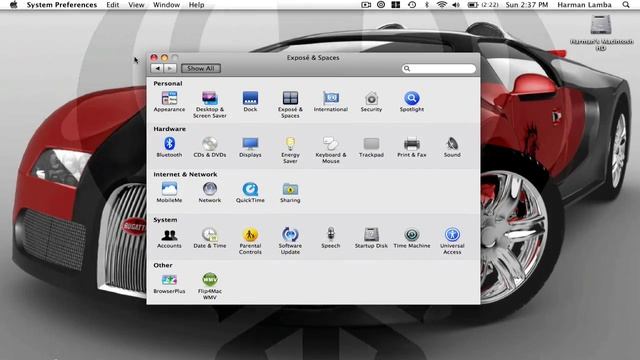Viewport: 640px width, 360px height.
Task: Open the Appearance preference pane
Action: [169, 101]
